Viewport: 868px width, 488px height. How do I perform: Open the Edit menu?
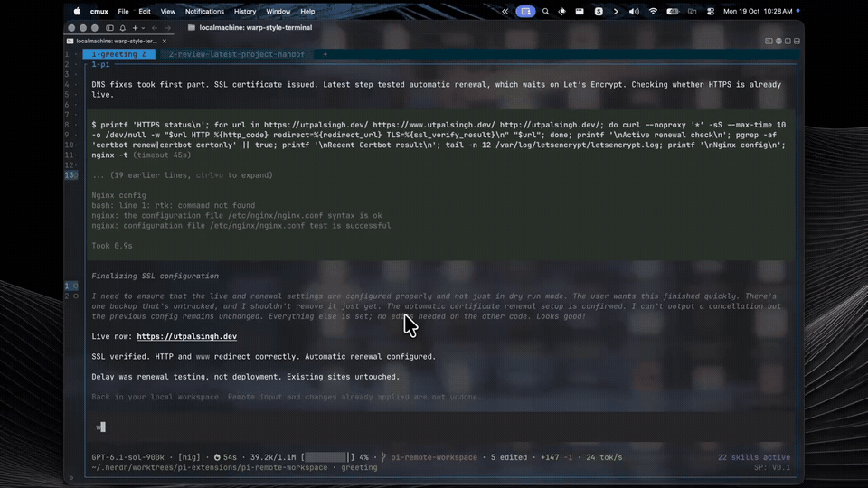pyautogui.click(x=145, y=11)
